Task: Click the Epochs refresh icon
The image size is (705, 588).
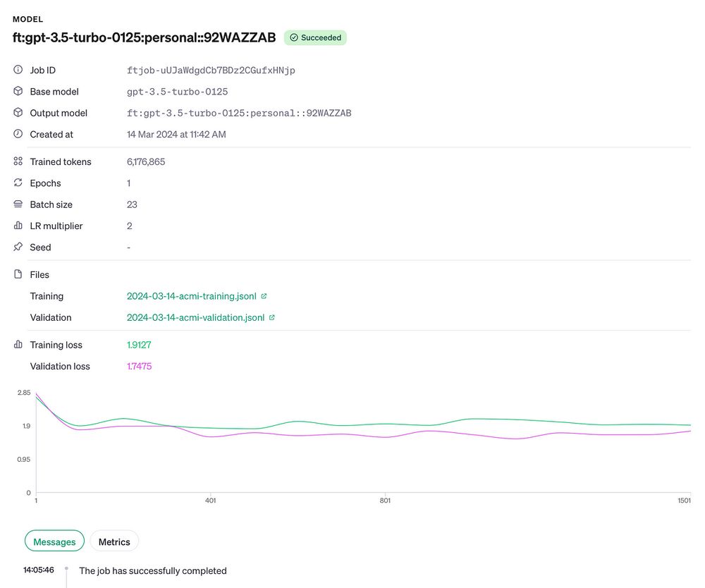Action: point(18,183)
